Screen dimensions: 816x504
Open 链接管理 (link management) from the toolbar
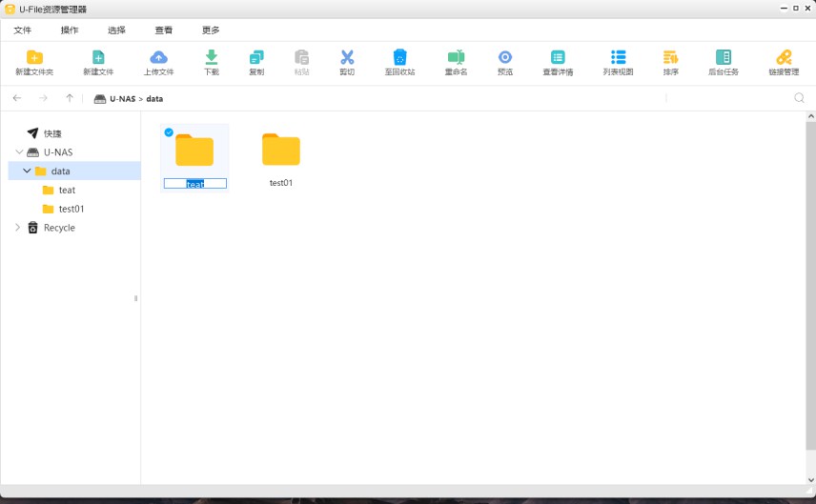point(784,58)
